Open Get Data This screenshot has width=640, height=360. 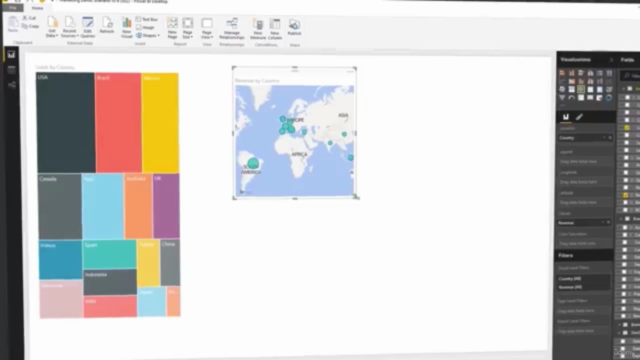coord(52,27)
